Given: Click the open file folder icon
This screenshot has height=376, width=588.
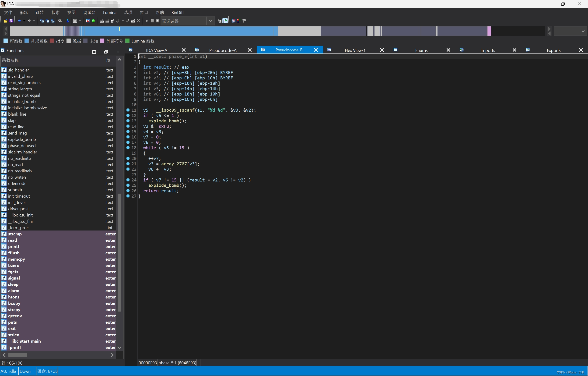Looking at the screenshot, I should click(x=5, y=21).
